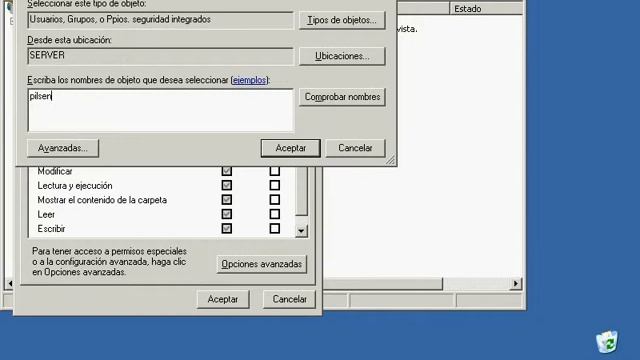Open the Avanzadas options button
Viewport: 640px width, 360px height.
(63, 148)
